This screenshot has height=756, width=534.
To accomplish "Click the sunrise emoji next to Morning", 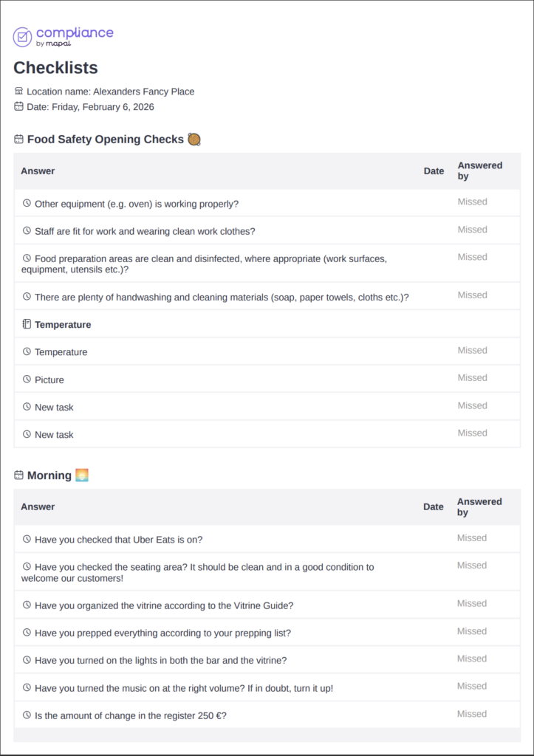I will tap(82, 475).
